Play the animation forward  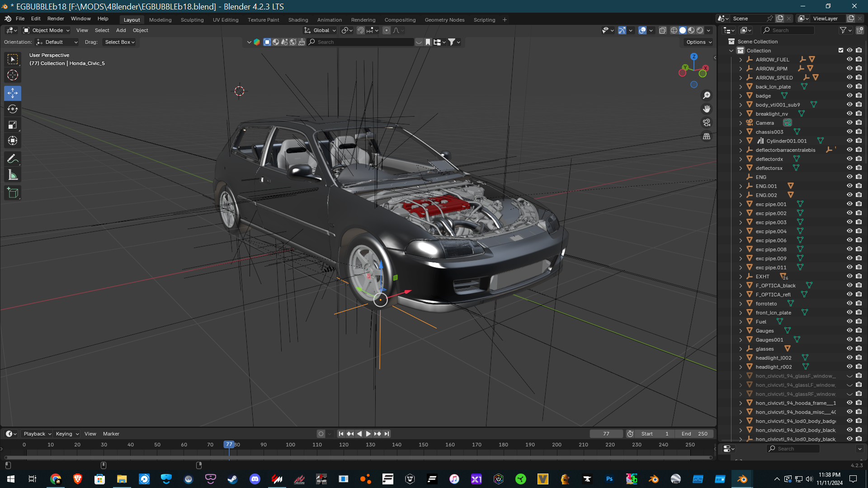pyautogui.click(x=368, y=434)
